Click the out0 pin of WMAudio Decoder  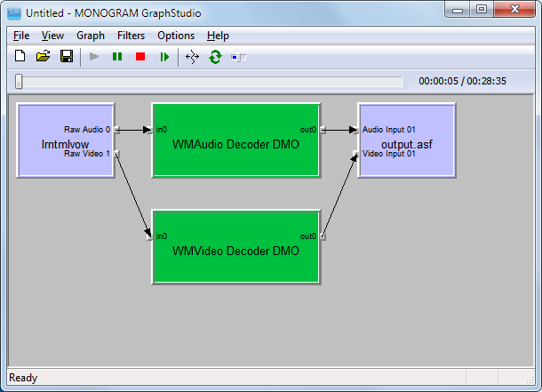pyautogui.click(x=323, y=130)
